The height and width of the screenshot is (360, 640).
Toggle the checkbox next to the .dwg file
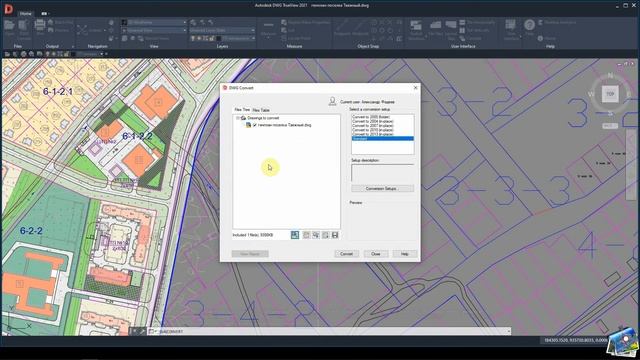(255, 125)
